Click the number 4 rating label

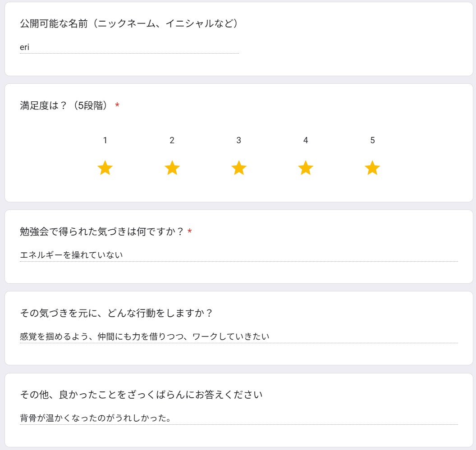[x=306, y=140]
